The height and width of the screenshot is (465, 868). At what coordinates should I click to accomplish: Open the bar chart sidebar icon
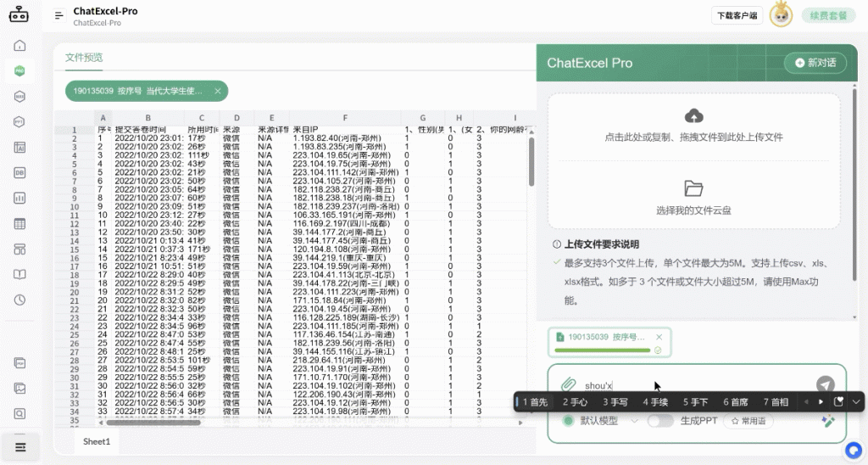click(x=19, y=198)
